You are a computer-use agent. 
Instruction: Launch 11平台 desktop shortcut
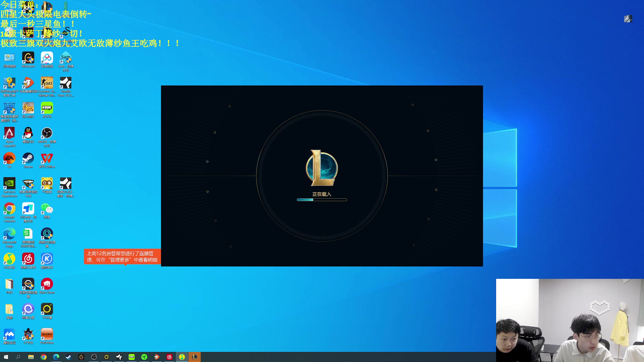[x=28, y=336]
